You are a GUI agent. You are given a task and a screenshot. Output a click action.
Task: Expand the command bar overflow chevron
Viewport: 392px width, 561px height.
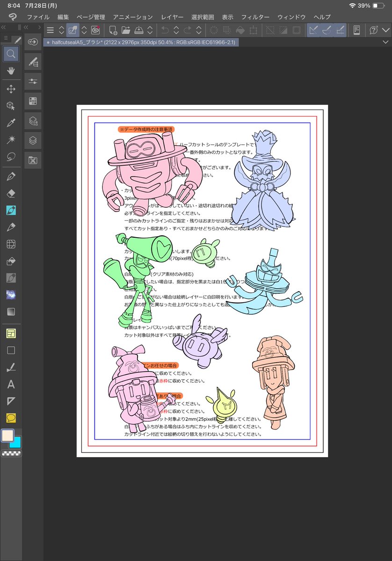coord(385,30)
